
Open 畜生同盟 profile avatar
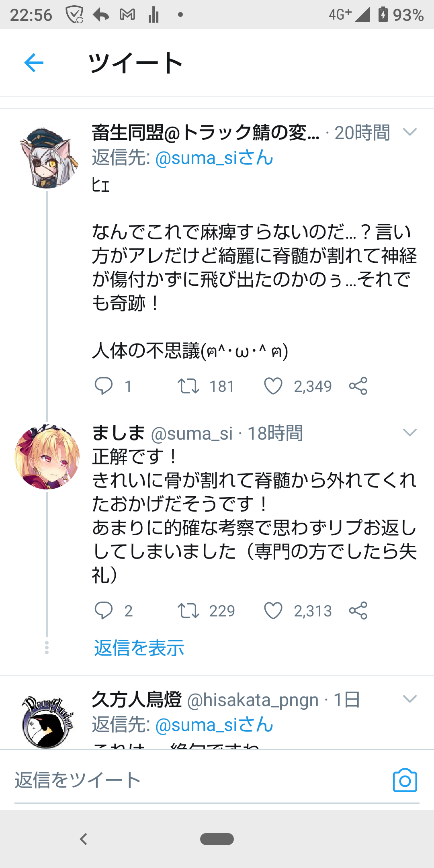47,158
